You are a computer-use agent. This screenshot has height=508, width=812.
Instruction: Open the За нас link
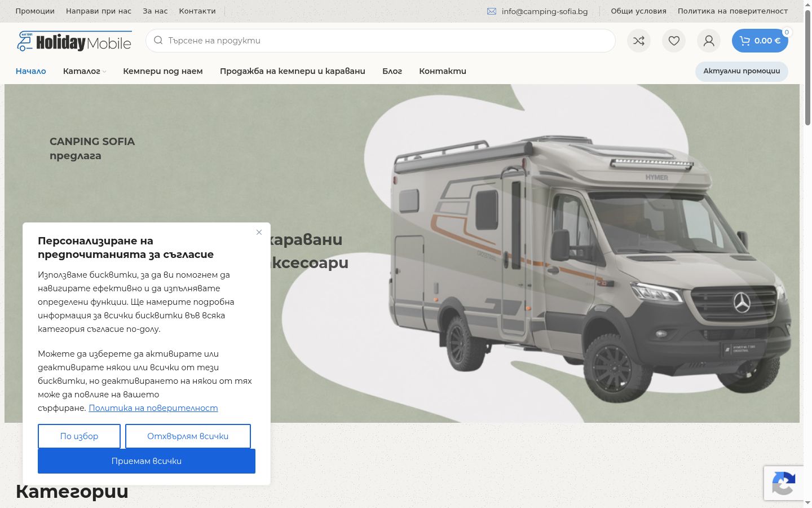155,11
